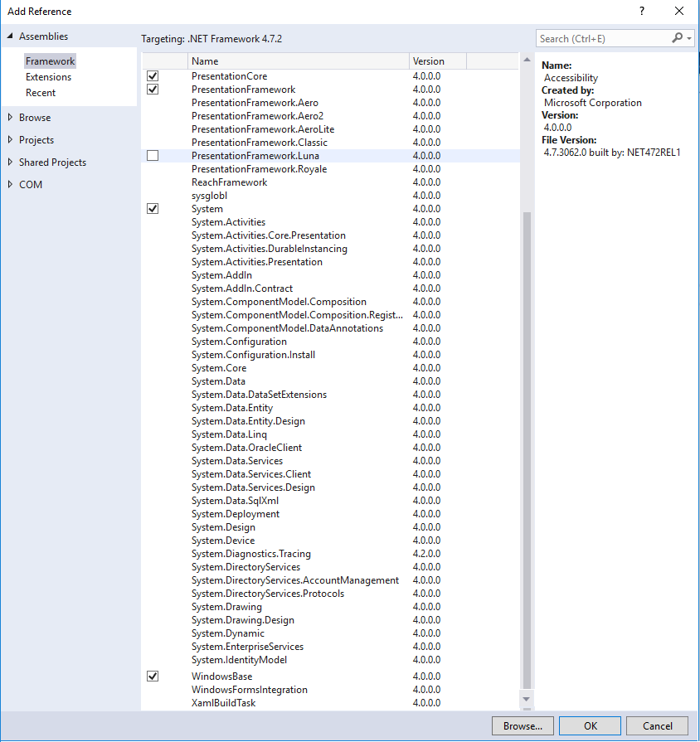Select the System.Configuration row
This screenshot has width=700, height=742.
(330, 341)
